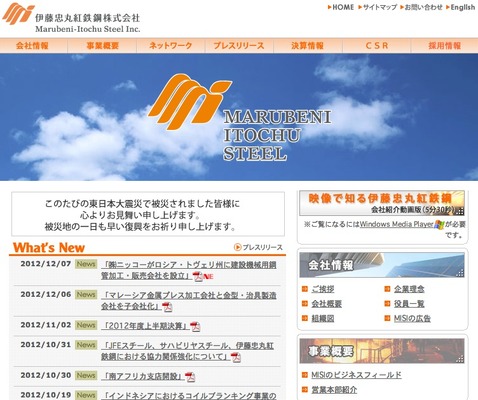Open the マレーシア金属プレス加工会社 news link

point(189,301)
